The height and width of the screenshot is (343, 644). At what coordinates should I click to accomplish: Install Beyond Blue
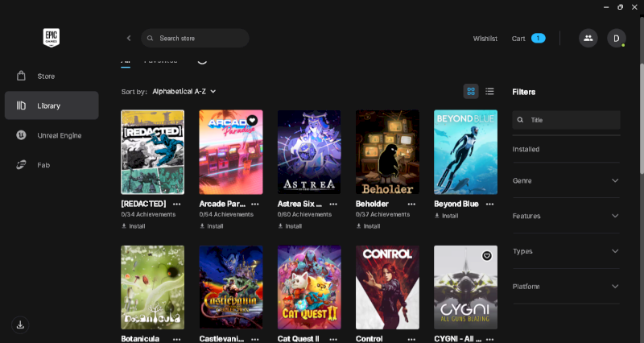447,216
